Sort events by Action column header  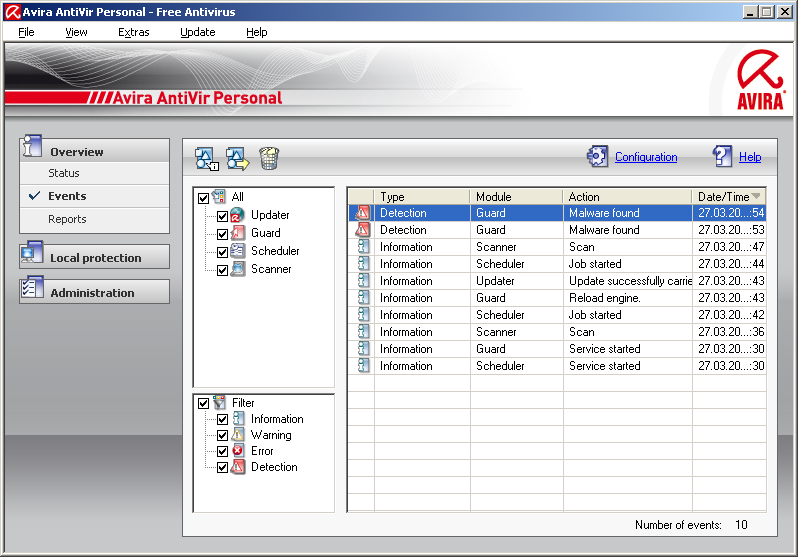pos(627,197)
